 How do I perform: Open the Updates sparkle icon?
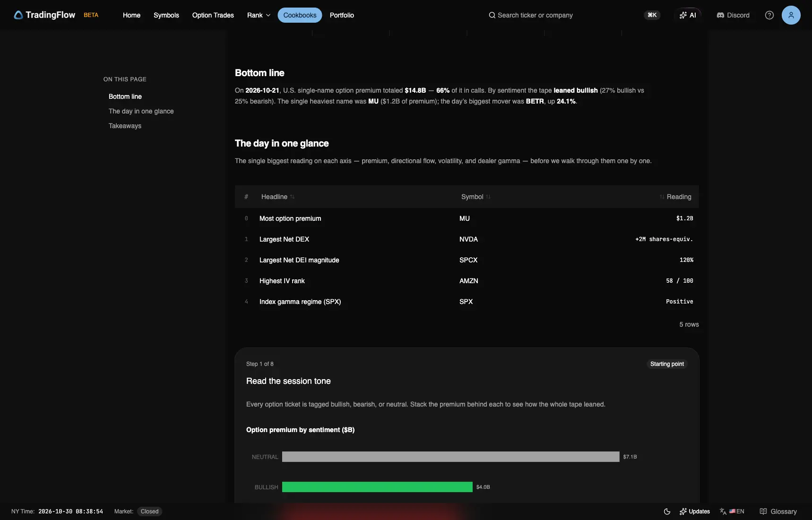point(683,511)
